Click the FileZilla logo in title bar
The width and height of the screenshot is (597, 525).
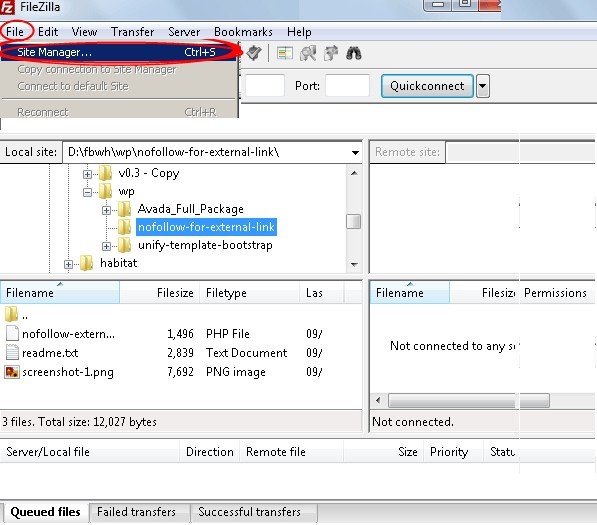tap(7, 7)
